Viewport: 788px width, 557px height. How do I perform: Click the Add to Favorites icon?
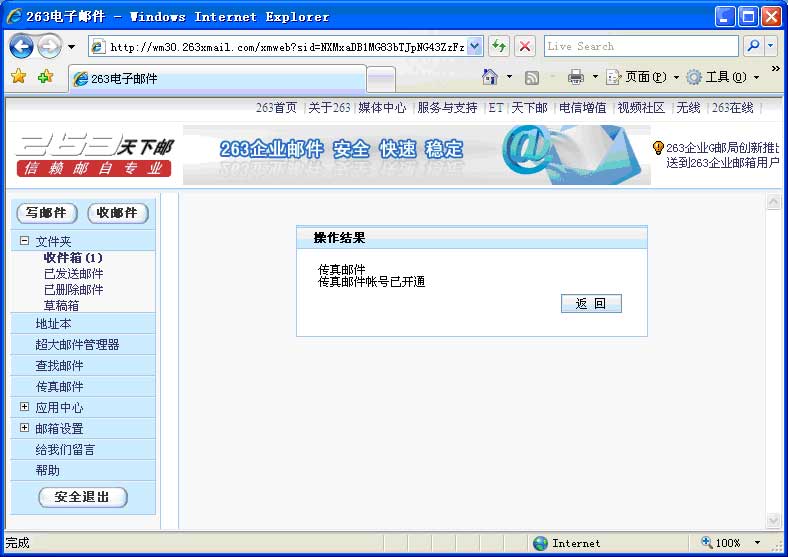pyautogui.click(x=45, y=76)
